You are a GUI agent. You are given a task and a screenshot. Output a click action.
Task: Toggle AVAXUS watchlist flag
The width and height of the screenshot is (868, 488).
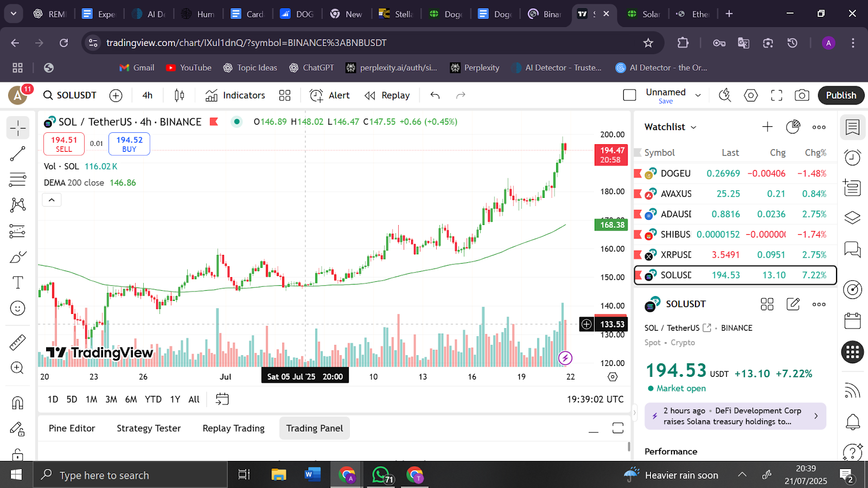[x=638, y=194]
